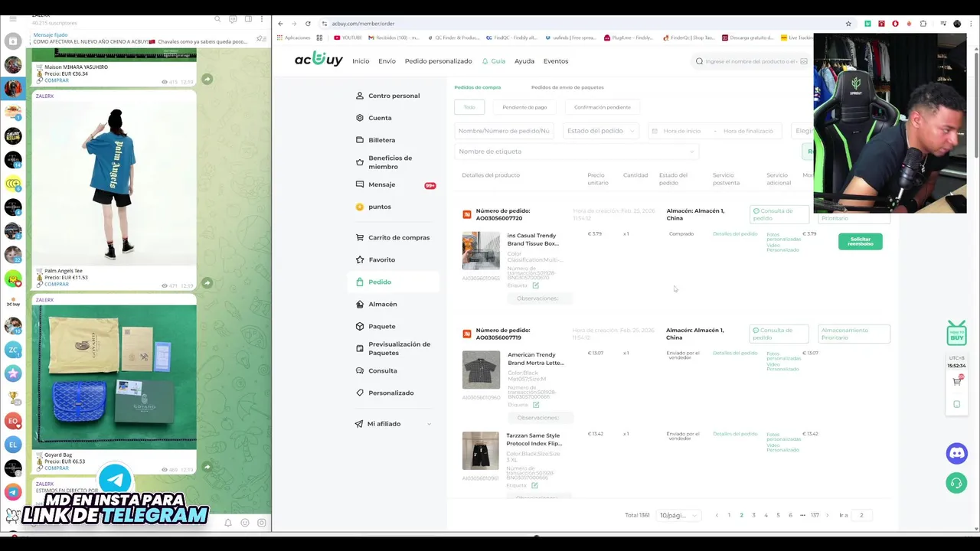980x551 pixels.
Task: Open customer support headset icon
Action: [956, 484]
